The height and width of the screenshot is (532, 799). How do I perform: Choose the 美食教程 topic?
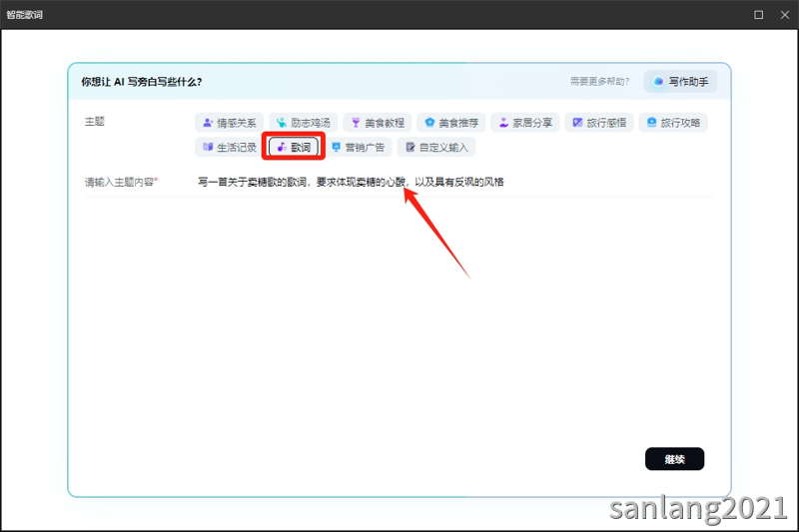378,123
